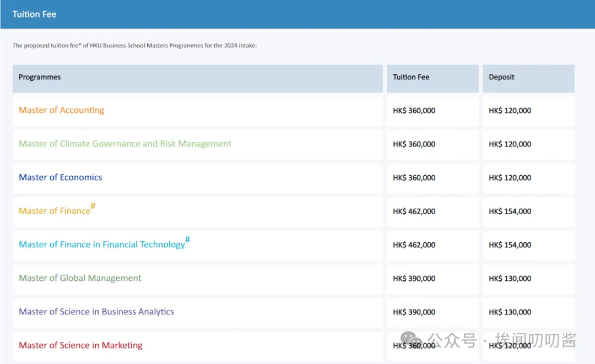The height and width of the screenshot is (364, 595).
Task: Open Master of Science in Marketing link
Action: click(80, 345)
